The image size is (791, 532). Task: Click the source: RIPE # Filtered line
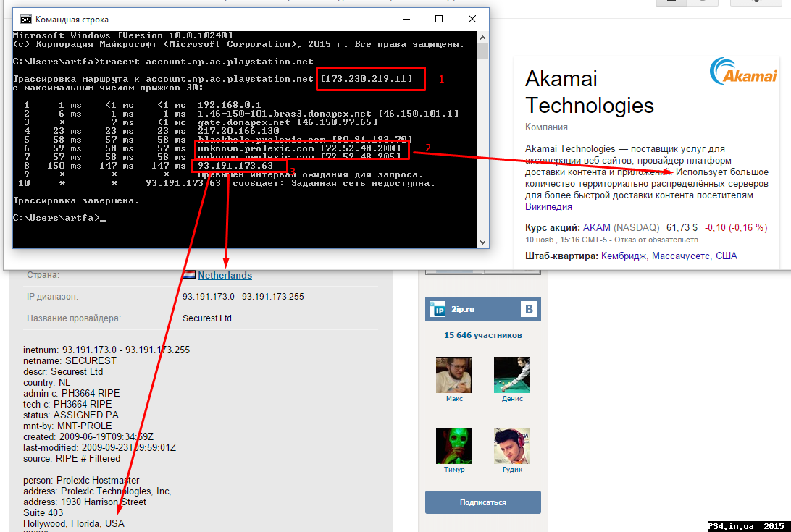click(x=72, y=458)
